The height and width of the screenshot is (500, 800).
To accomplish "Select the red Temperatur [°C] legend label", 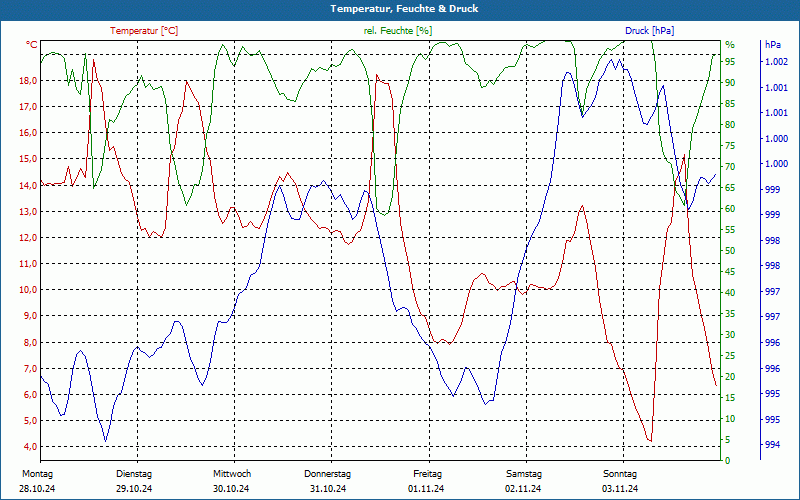I will point(144,31).
